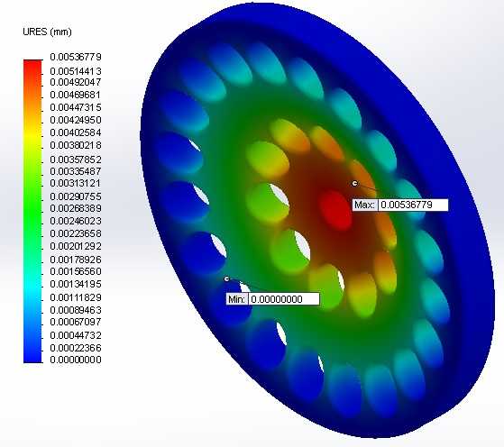Select legend value 0.00536779 at top
The width and height of the screenshot is (504, 447).
(76, 57)
